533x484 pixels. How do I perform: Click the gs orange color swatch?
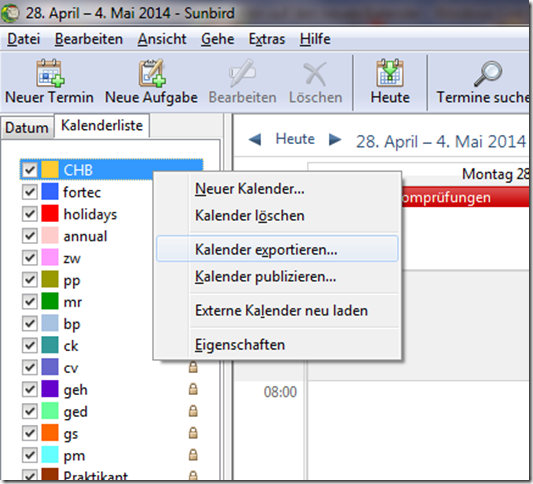point(50,433)
